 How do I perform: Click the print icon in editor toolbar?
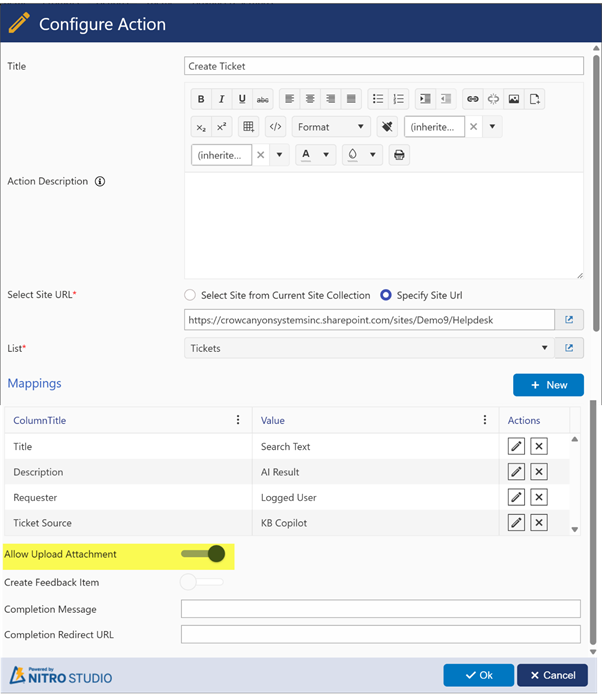(399, 155)
